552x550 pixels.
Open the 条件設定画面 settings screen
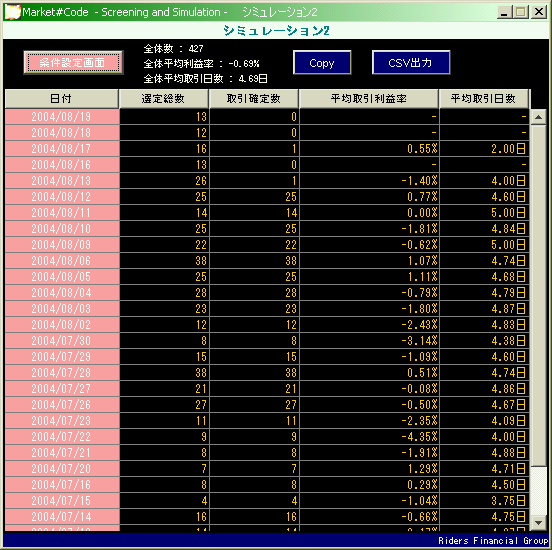[x=73, y=63]
